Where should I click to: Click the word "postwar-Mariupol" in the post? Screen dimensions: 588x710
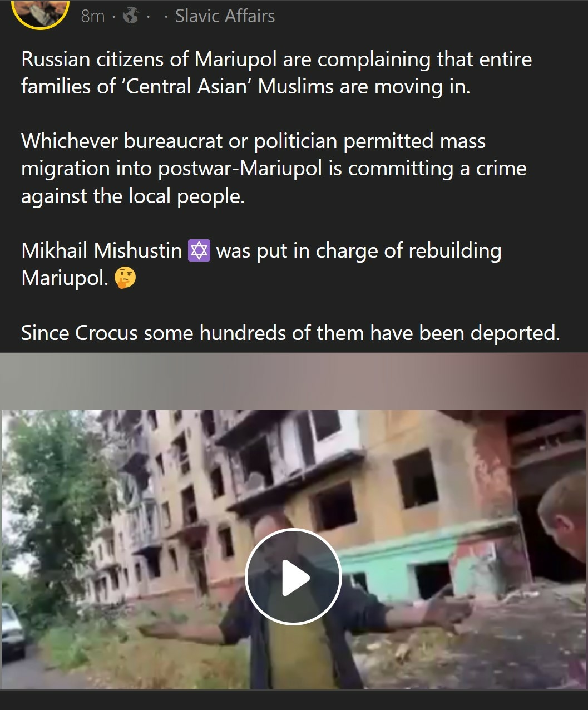240,169
